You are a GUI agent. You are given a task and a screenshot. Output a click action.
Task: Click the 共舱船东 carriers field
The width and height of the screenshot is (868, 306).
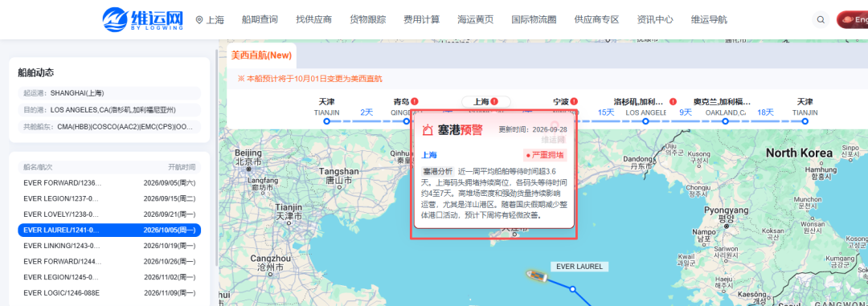pyautogui.click(x=109, y=127)
